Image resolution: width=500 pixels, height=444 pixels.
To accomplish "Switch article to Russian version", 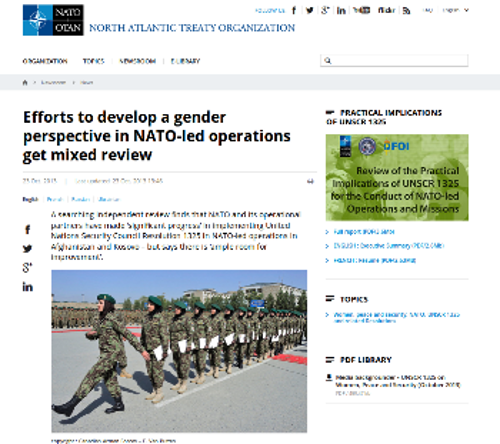I will click(x=81, y=199).
